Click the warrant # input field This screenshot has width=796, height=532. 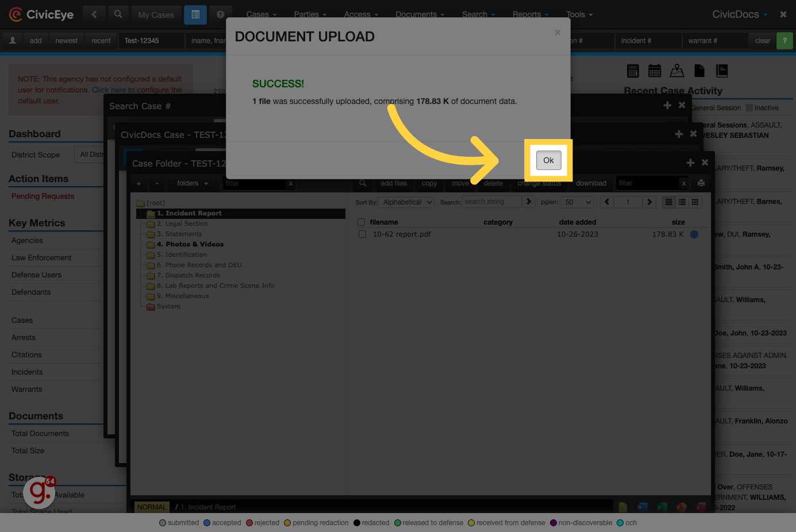point(715,41)
